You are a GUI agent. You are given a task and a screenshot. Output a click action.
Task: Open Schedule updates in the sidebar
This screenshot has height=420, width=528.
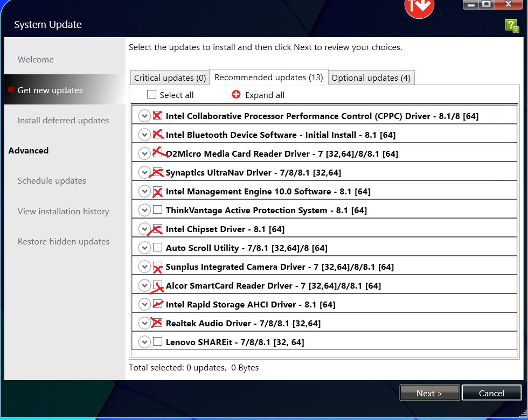coord(52,181)
